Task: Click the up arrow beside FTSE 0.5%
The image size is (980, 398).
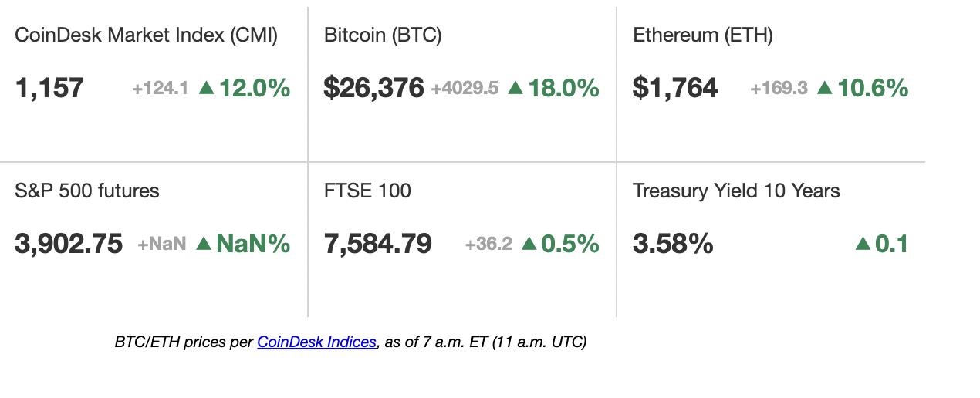Action: [x=529, y=244]
